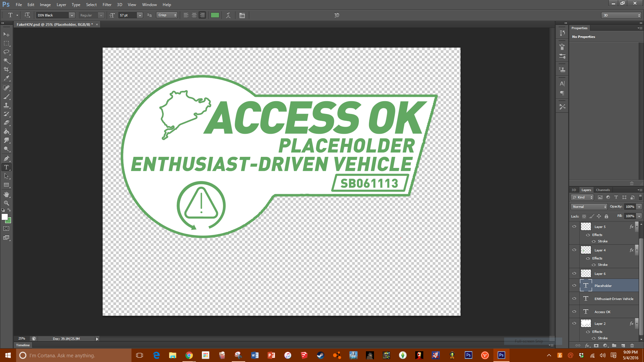The height and width of the screenshot is (362, 644).
Task: Select the Dodge tool
Action: [6, 149]
